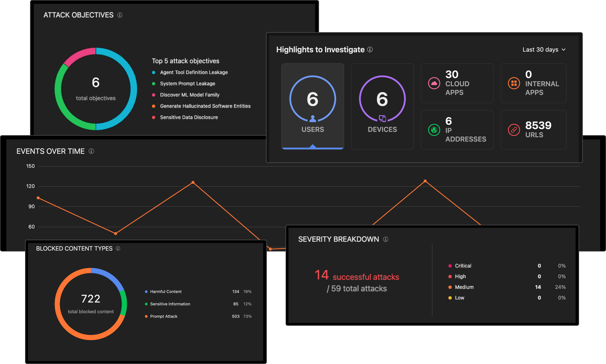606x364 pixels.
Task: Click the Discover ML Model Family legend dot
Action: click(x=154, y=95)
